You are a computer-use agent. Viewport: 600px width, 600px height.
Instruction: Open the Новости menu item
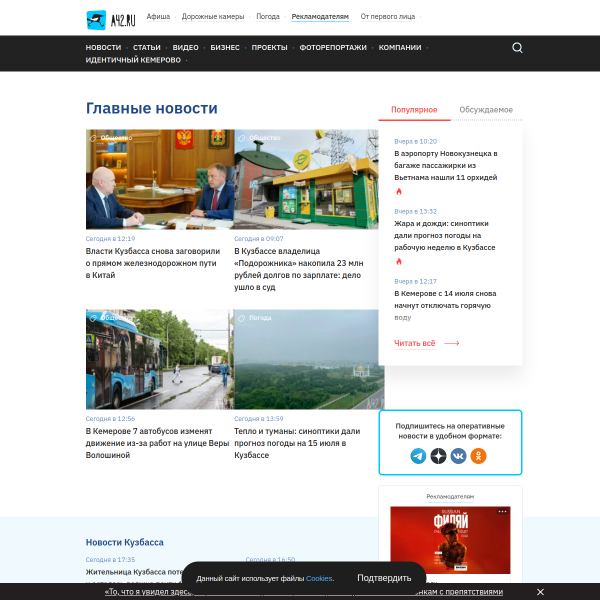pos(103,47)
